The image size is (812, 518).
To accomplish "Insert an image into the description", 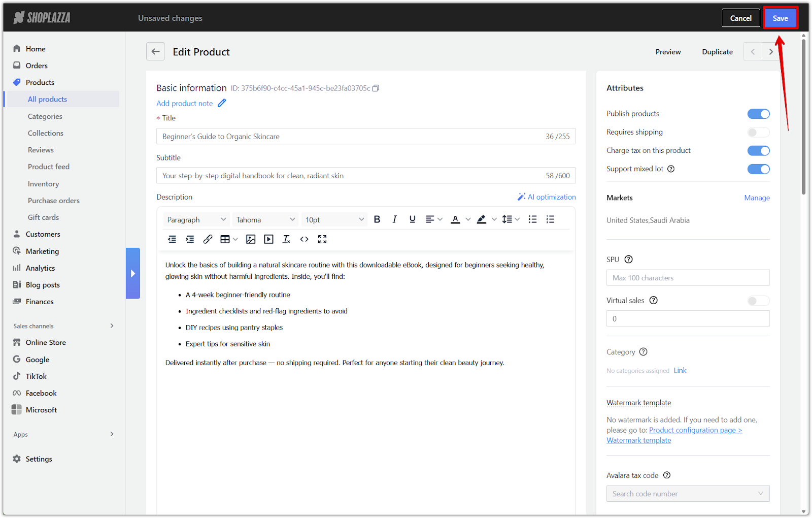I will pyautogui.click(x=251, y=239).
